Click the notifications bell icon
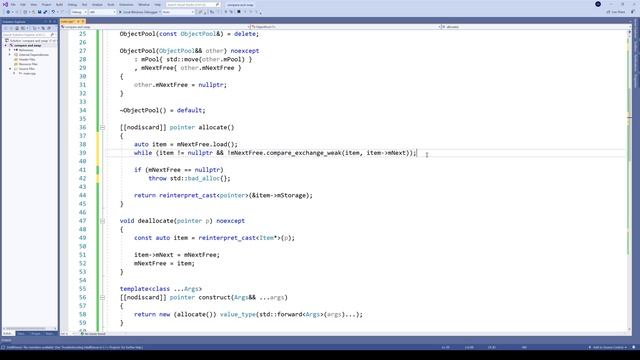640x360 pixels. (634, 347)
